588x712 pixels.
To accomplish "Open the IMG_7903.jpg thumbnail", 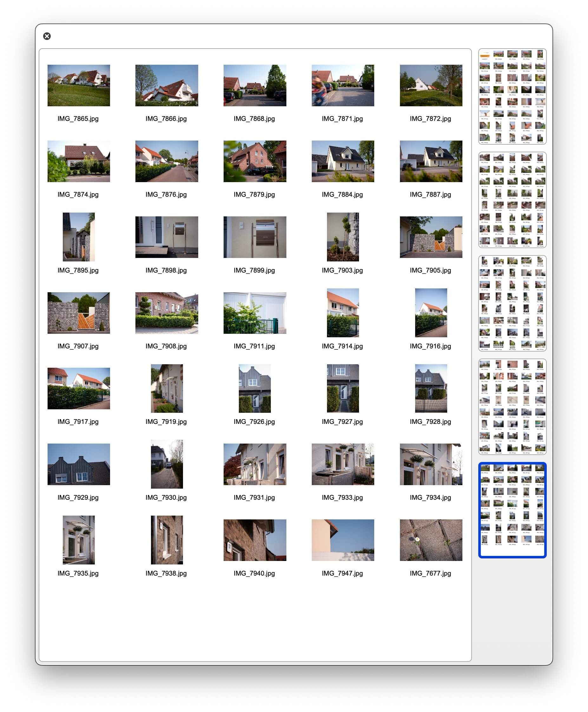I will (343, 237).
